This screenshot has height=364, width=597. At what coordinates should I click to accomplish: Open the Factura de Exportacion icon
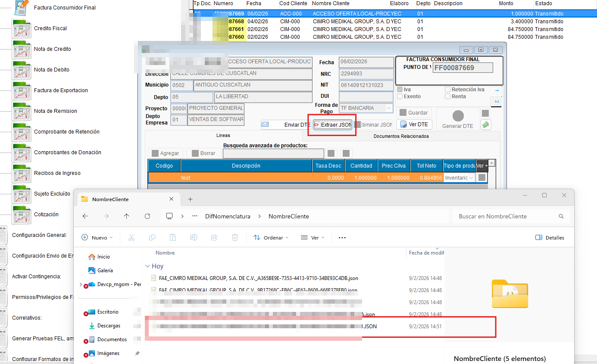point(22,90)
